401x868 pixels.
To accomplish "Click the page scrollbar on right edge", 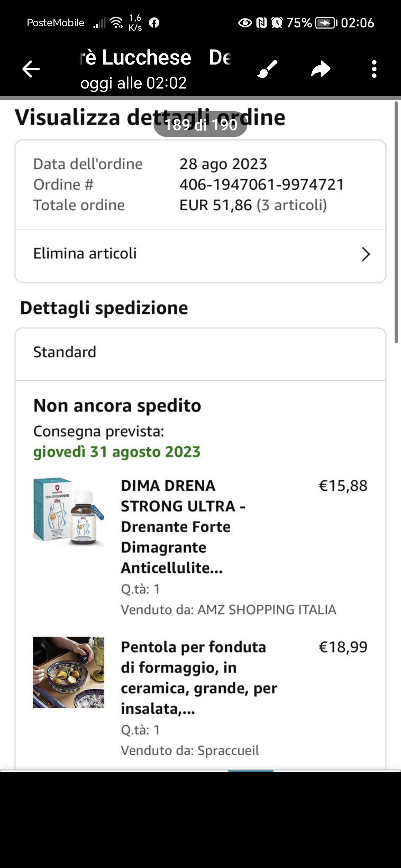I will pyautogui.click(x=396, y=223).
